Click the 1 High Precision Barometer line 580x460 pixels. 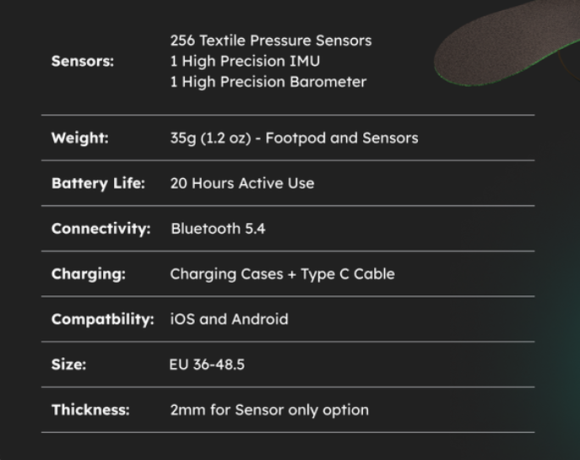pyautogui.click(x=268, y=82)
